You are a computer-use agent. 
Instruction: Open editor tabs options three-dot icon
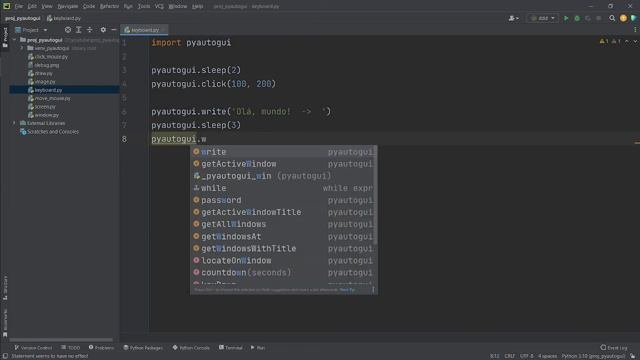tap(635, 30)
